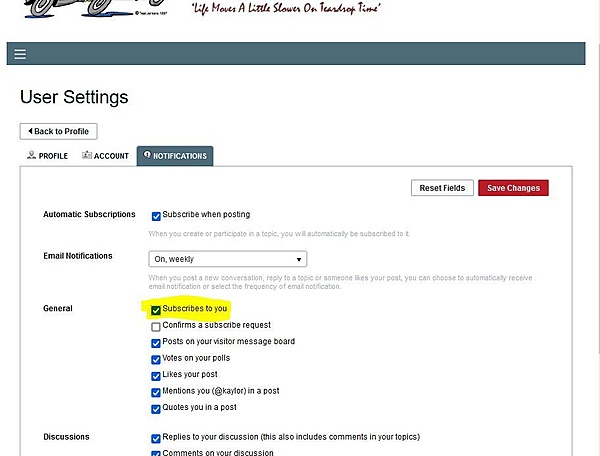Disable Likes your post notification
Viewport: 600px width, 456px height.
tap(156, 376)
